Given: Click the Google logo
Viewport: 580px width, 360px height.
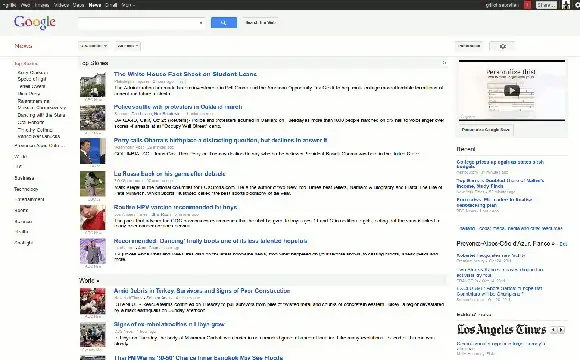Looking at the screenshot, I should click(35, 23).
